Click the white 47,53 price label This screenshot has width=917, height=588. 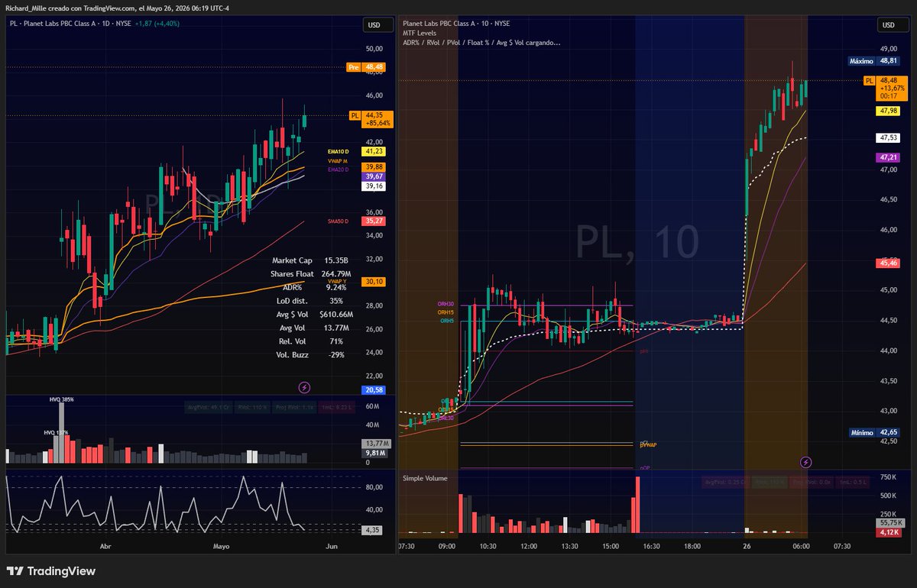tap(888, 138)
